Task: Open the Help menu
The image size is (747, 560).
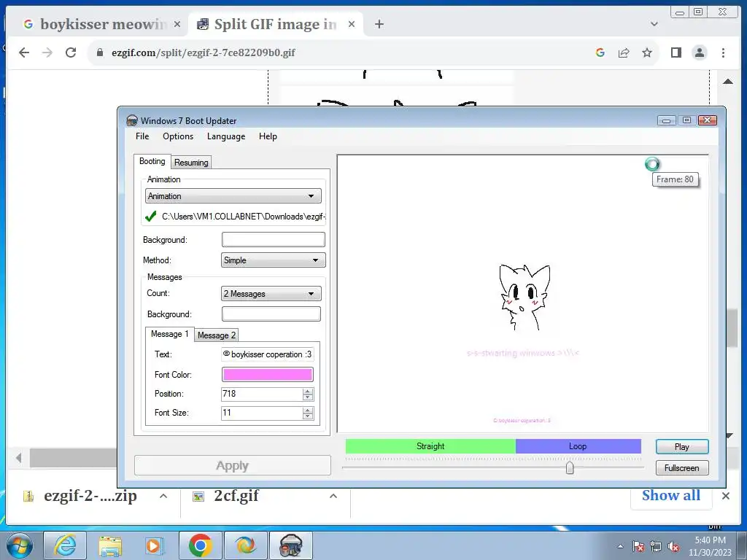Action: [x=268, y=136]
